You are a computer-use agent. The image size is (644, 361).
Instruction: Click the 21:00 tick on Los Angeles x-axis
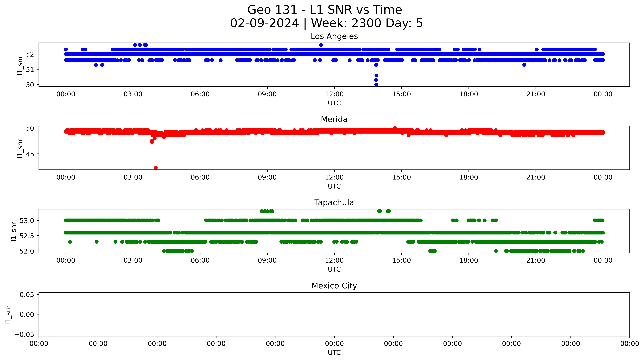click(536, 94)
